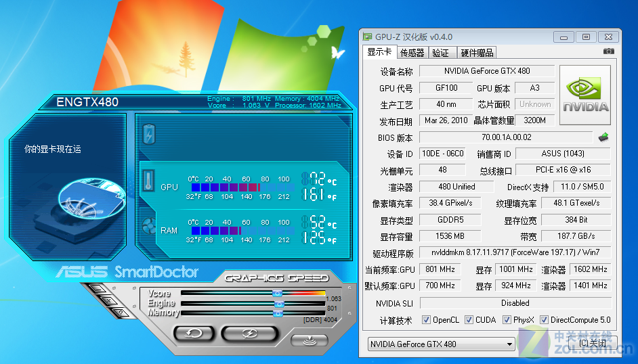Click the current 1001 MHz memory clock
The height and width of the screenshot is (364, 638).
tap(516, 269)
